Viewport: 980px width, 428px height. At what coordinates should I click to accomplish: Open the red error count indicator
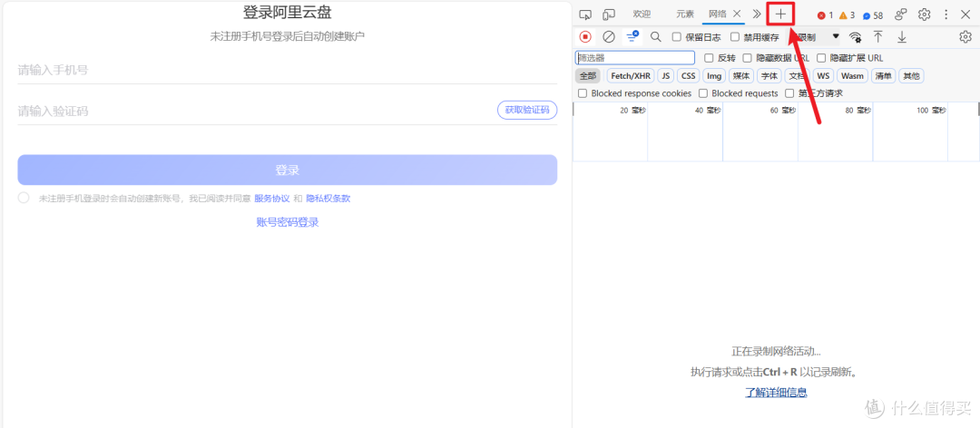[x=825, y=15]
